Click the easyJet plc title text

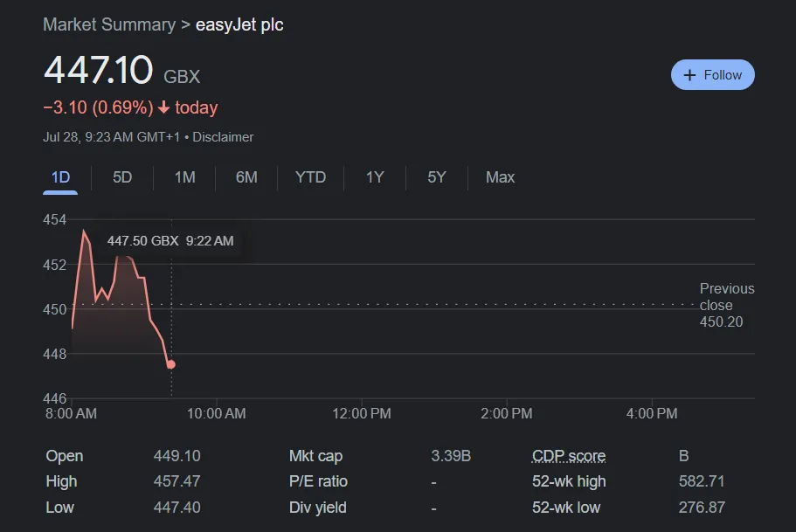tap(239, 24)
